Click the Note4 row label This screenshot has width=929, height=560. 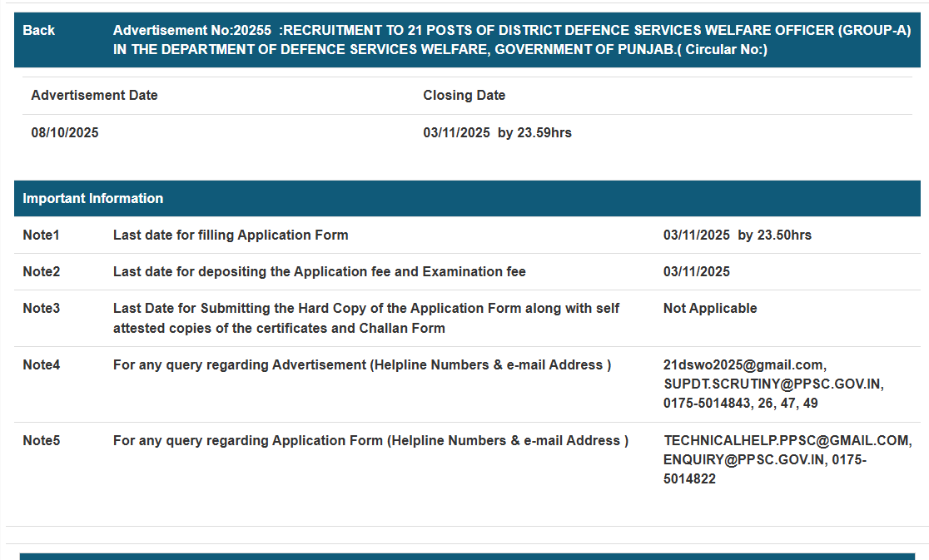tap(41, 364)
